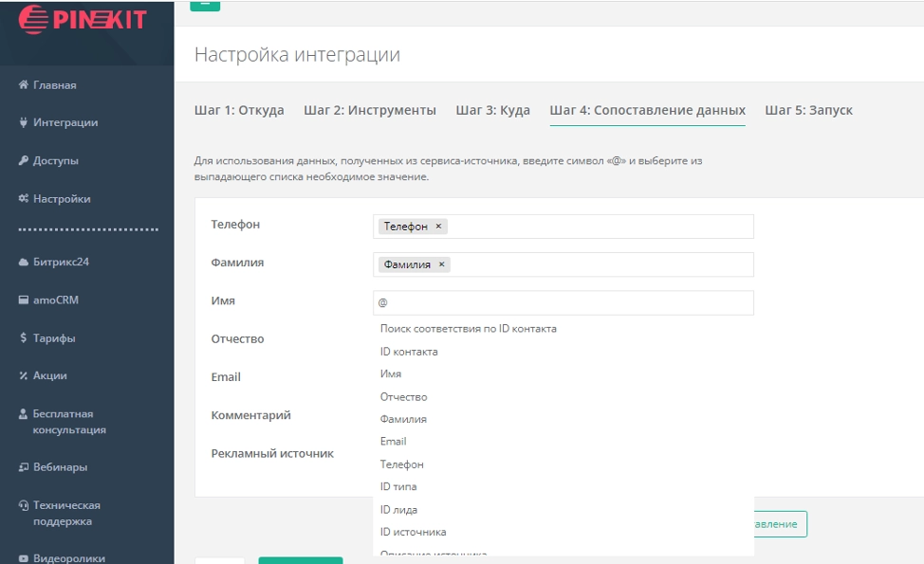Screen dimensions: 924x564
Task: Remove the Телефон tag from the field
Action: [x=438, y=227]
